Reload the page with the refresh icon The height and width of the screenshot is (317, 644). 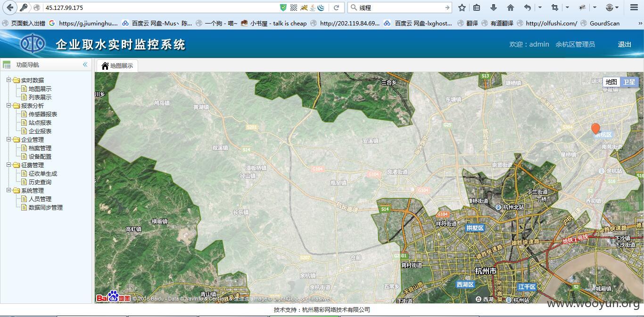(x=337, y=8)
